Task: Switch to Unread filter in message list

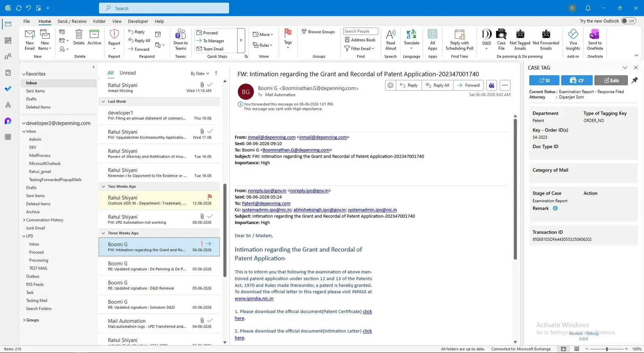Action: 128,73
